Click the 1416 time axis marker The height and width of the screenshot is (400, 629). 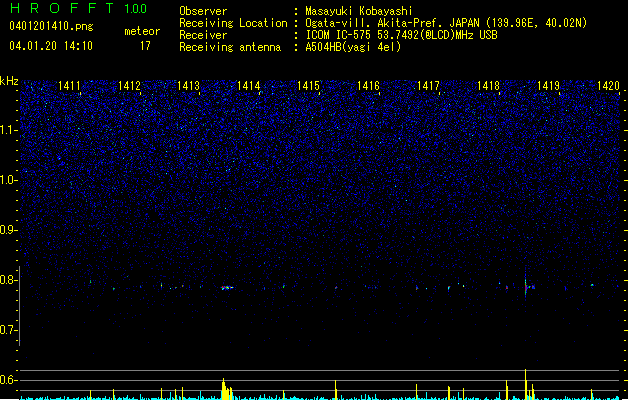[x=368, y=86]
